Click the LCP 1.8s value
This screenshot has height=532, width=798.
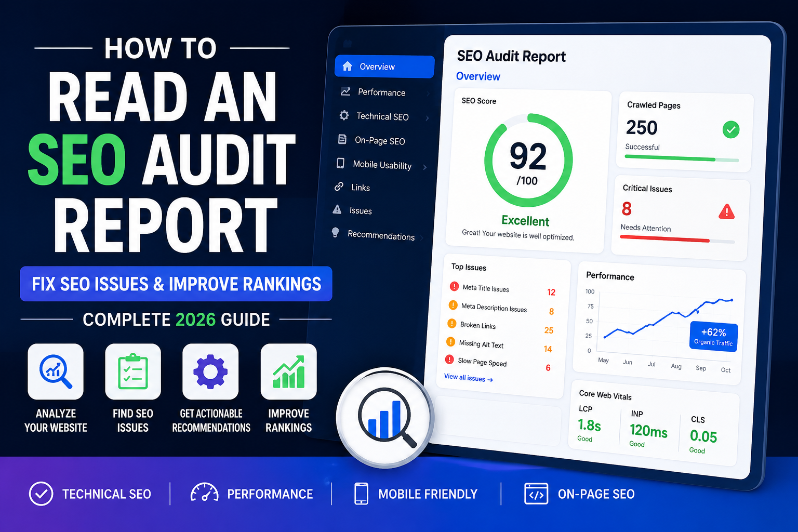click(x=589, y=425)
